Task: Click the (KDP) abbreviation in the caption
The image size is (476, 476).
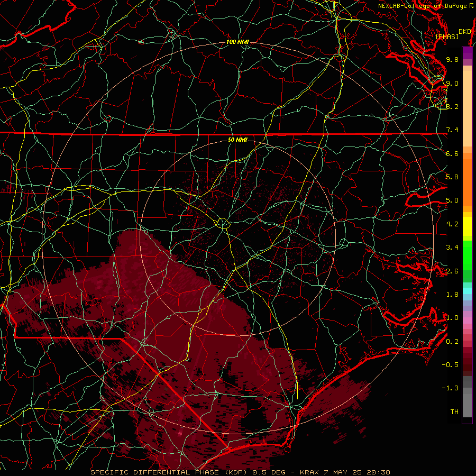Action: 235,472
